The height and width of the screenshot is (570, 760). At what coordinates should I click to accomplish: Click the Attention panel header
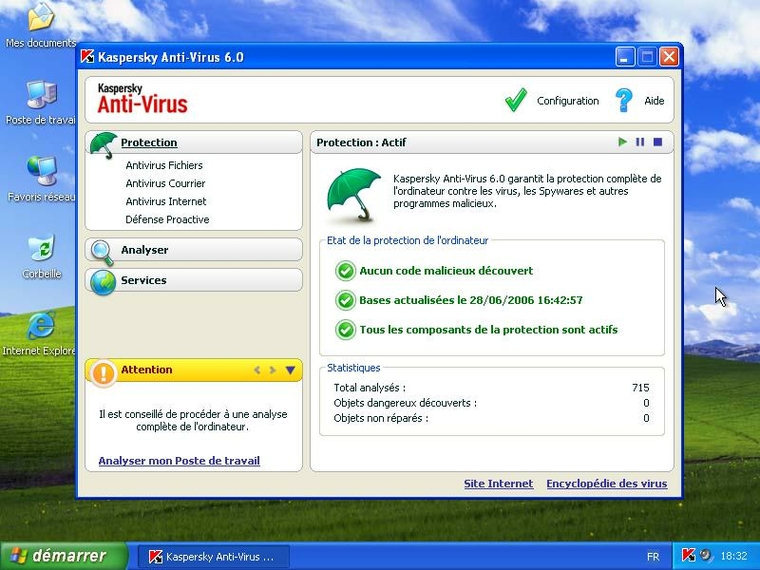tap(194, 370)
